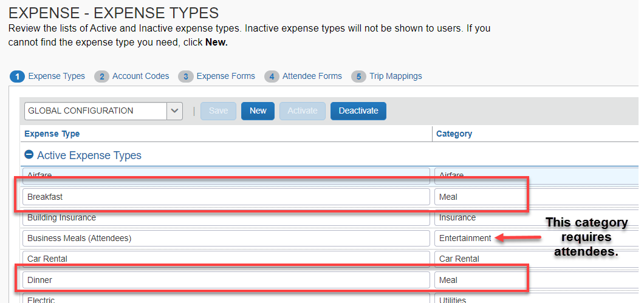This screenshot has height=303, width=644.
Task: Click the grayed-out Save button
Action: (x=218, y=111)
